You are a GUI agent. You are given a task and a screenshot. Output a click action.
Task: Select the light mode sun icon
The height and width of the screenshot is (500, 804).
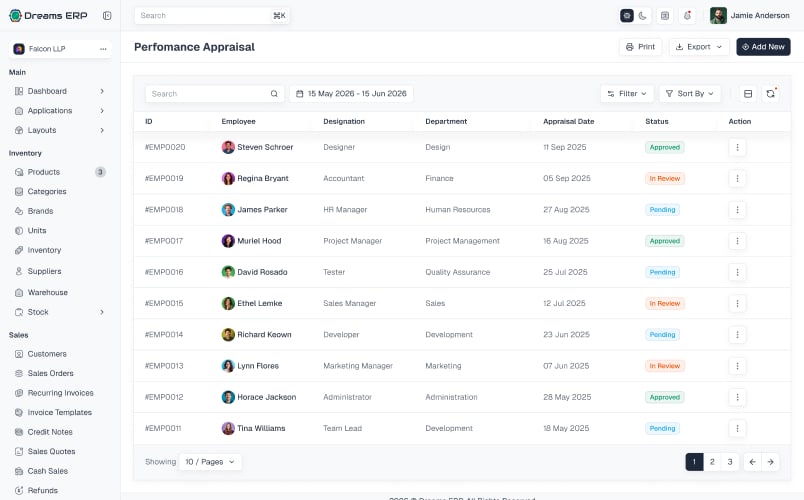pos(627,16)
